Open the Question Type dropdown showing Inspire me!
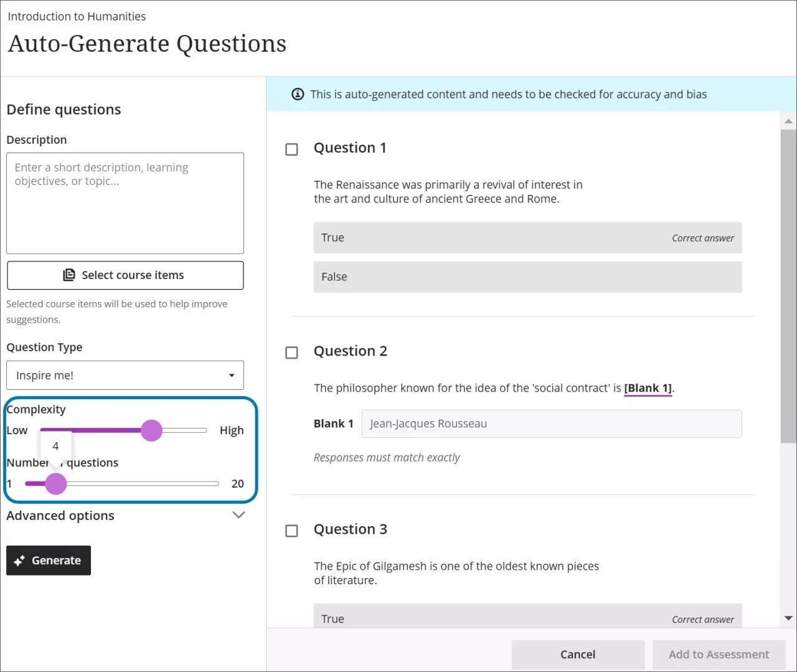 pyautogui.click(x=125, y=375)
